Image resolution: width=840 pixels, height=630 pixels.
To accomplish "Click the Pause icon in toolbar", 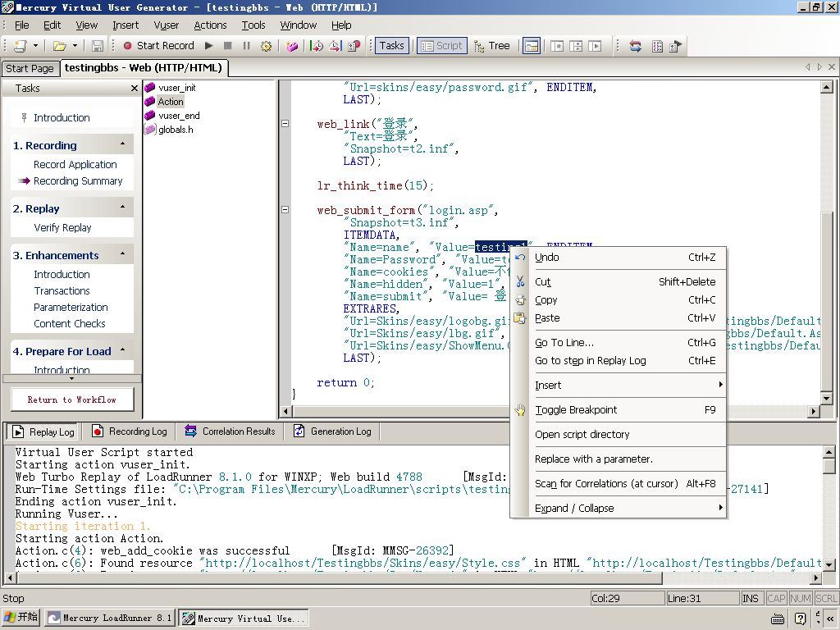I will 246,46.
